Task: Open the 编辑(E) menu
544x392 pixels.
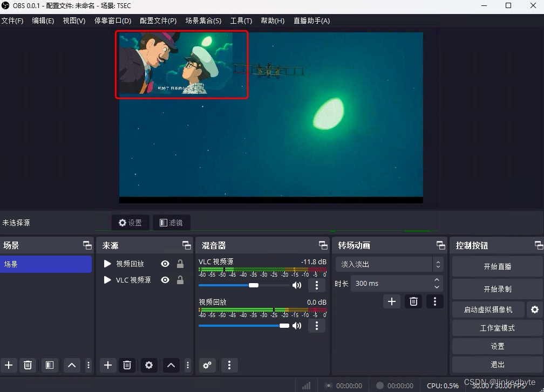Action: coord(43,21)
